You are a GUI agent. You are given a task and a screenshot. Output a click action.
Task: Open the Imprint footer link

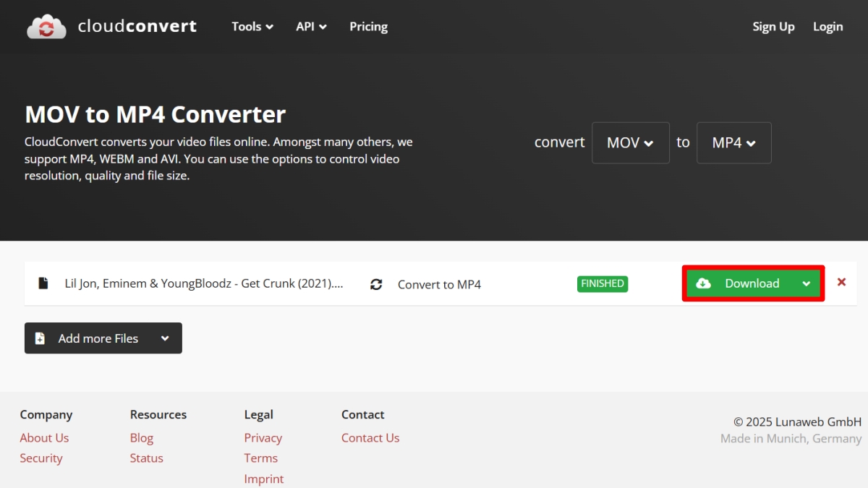tap(264, 479)
